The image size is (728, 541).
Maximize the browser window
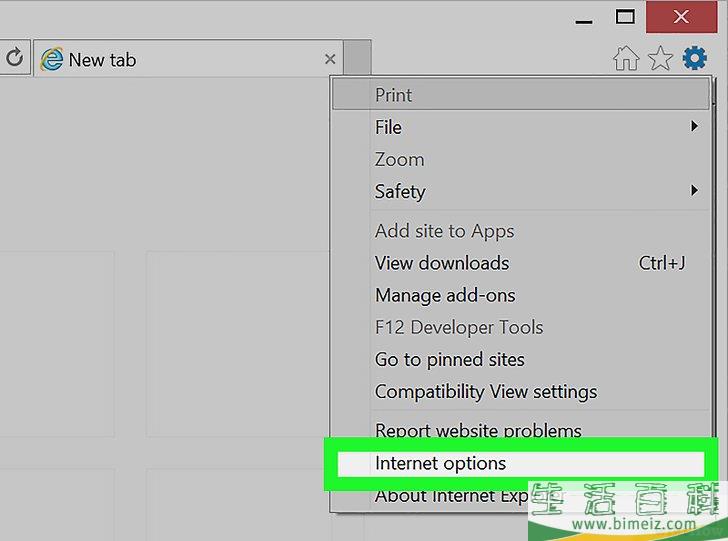[625, 18]
